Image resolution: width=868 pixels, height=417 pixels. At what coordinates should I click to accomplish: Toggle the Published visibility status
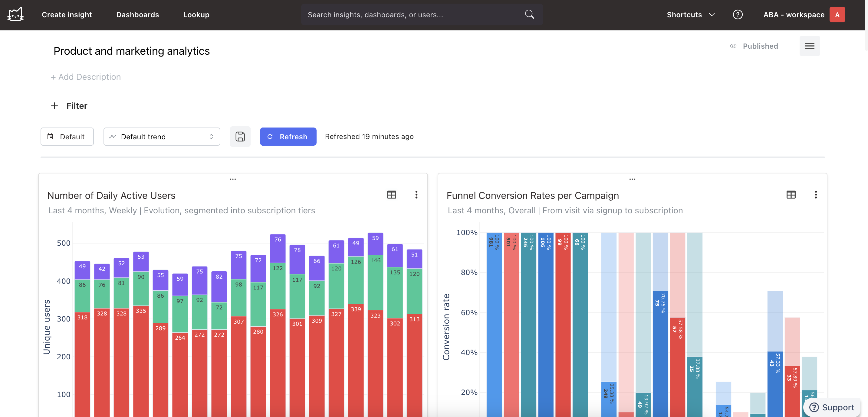[x=754, y=46]
